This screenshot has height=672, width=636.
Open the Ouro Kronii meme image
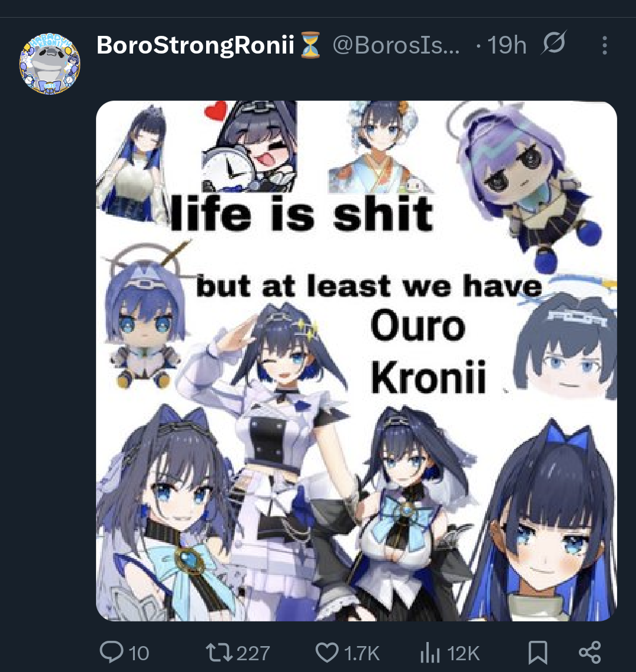pos(356,361)
